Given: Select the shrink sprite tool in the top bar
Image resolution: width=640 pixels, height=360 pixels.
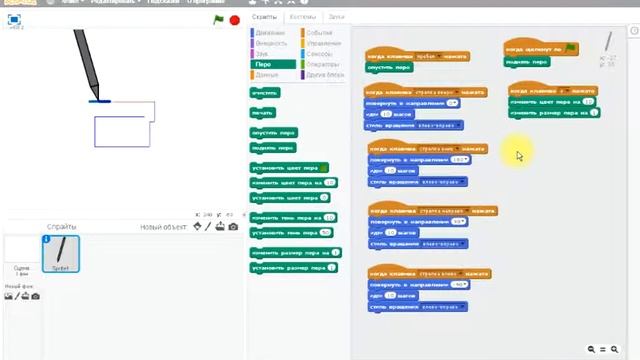Looking at the screenshot, I should 291,2.
